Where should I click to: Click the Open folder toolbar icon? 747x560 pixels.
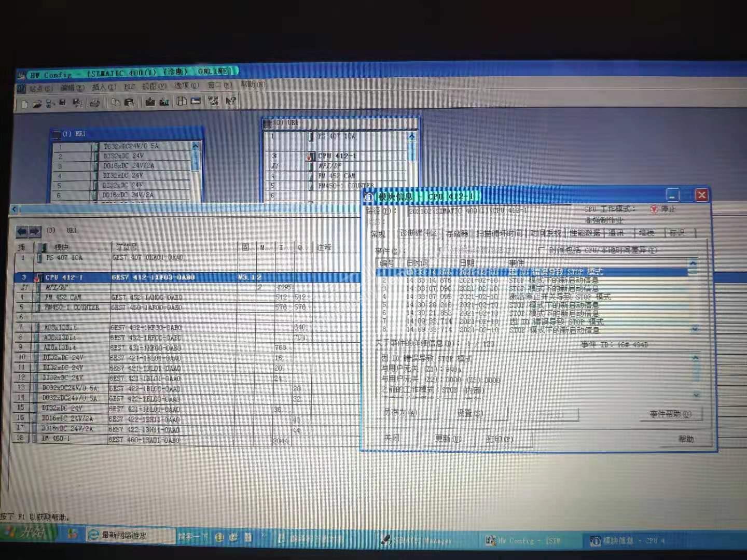37,104
